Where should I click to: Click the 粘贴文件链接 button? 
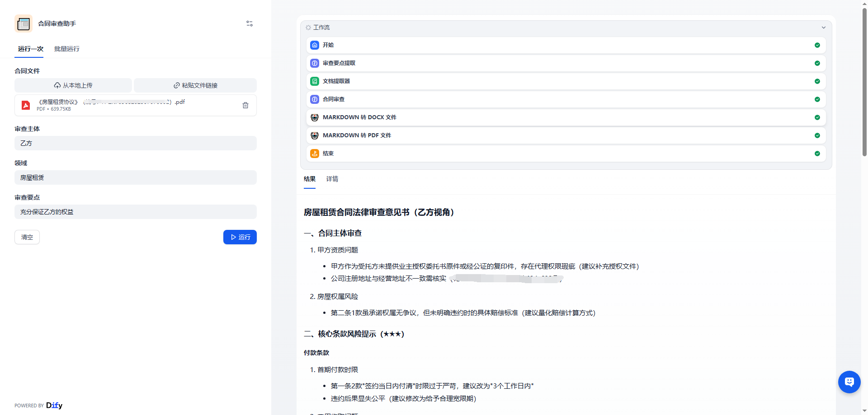195,85
